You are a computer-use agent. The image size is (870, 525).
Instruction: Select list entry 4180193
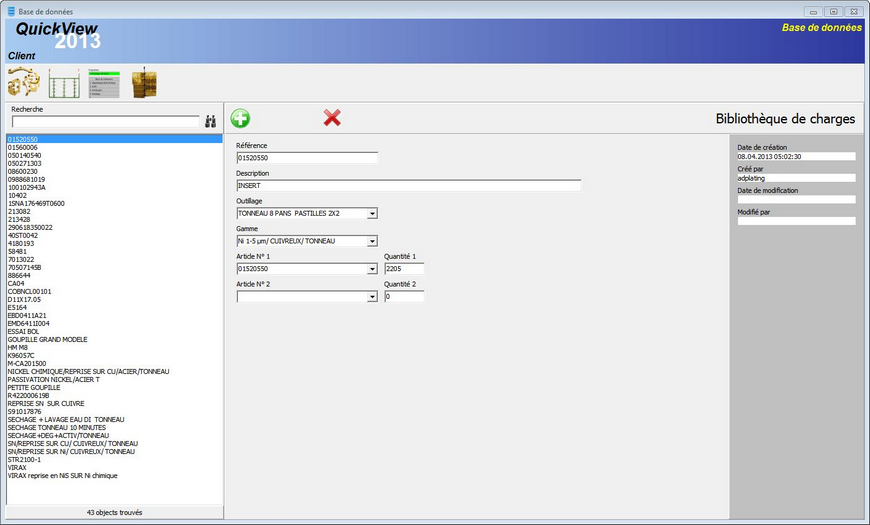[114, 244]
